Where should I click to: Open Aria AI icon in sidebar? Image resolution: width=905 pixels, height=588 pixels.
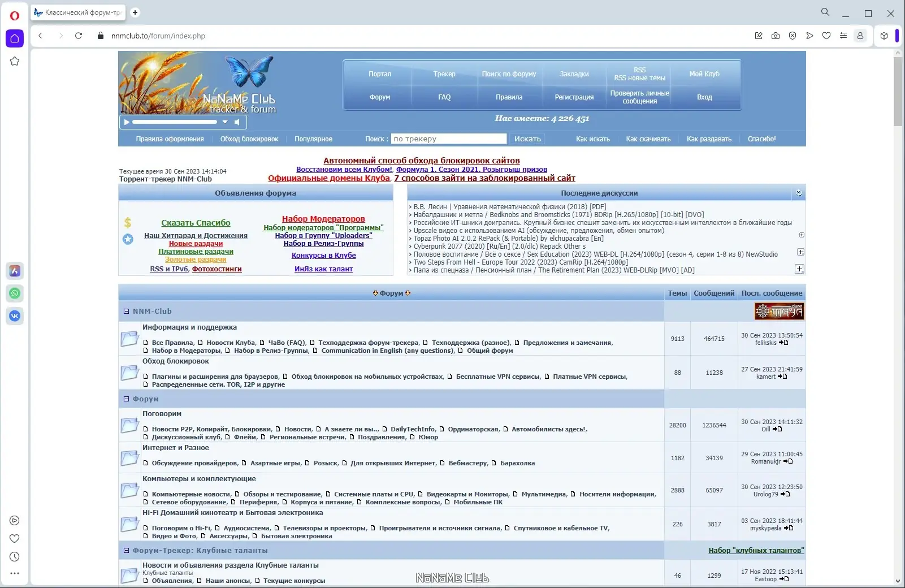coord(15,271)
